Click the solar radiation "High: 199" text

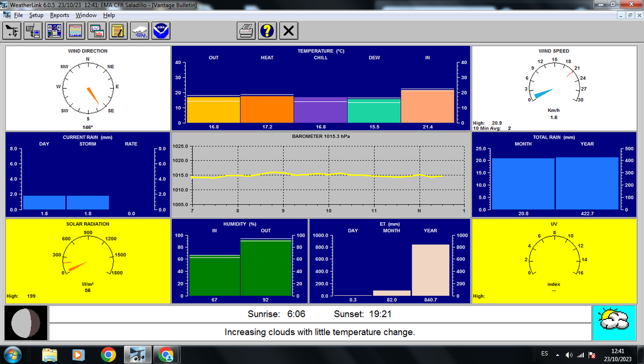21,296
